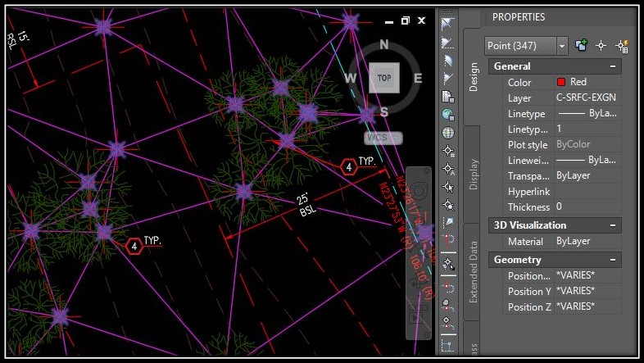The width and height of the screenshot is (644, 363).
Task: Click the dashed selection rectangle icon at toolbar end
Action: point(448,346)
